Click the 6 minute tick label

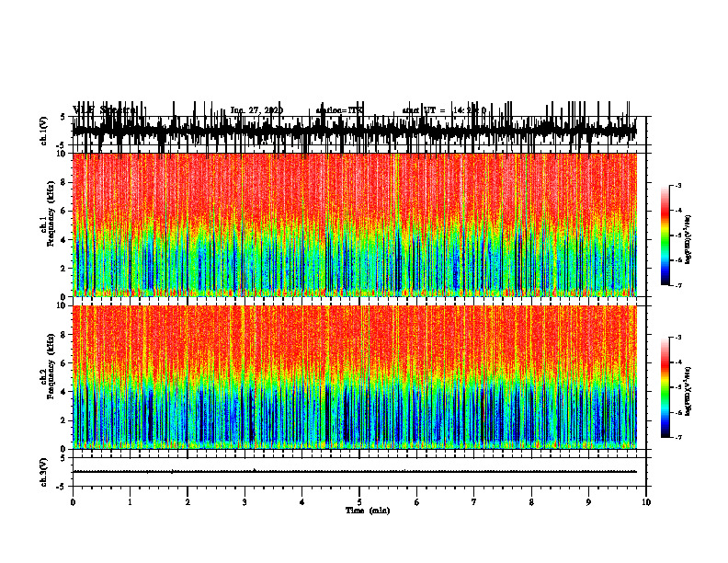point(417,502)
